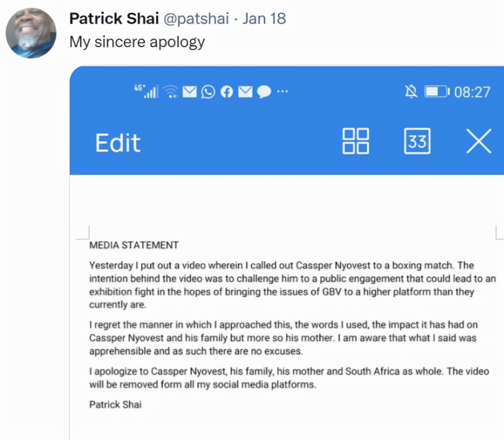Open the Facebook icon in the status bar

(x=226, y=92)
